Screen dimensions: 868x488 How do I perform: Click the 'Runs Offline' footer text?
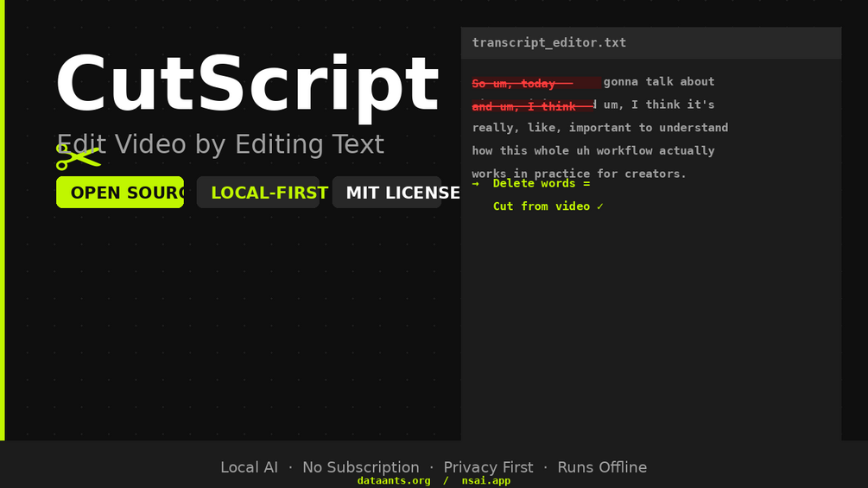point(602,467)
